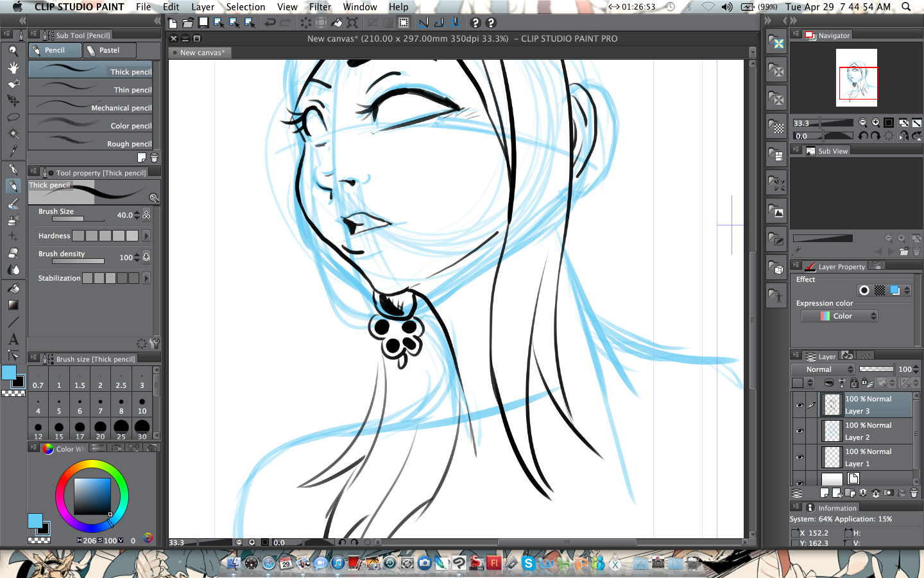Expand Hardness options arrow
This screenshot has height=578, width=924.
click(x=146, y=236)
